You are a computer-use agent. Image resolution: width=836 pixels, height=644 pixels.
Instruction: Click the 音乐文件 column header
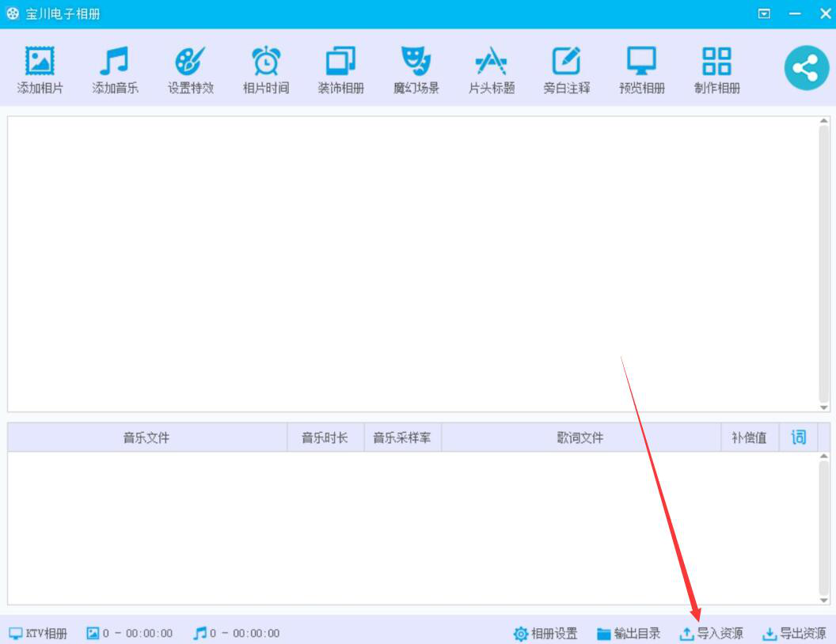(147, 438)
